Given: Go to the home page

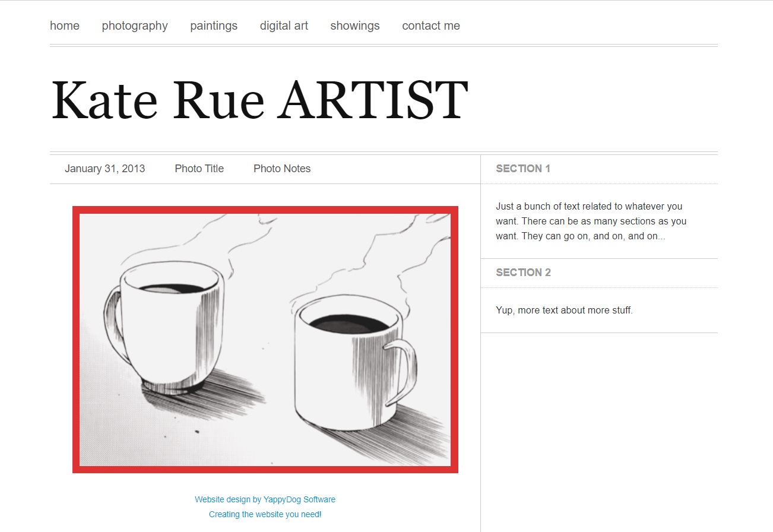Looking at the screenshot, I should click(x=65, y=26).
